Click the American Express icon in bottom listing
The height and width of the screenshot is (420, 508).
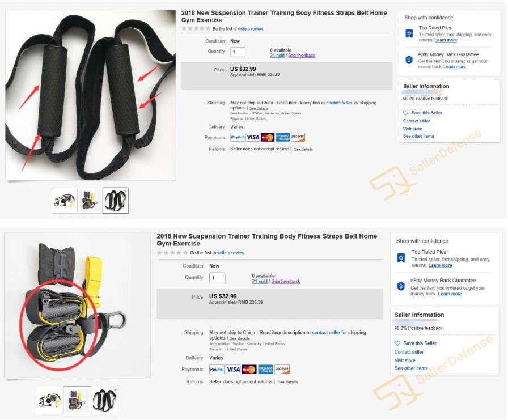[266, 369]
